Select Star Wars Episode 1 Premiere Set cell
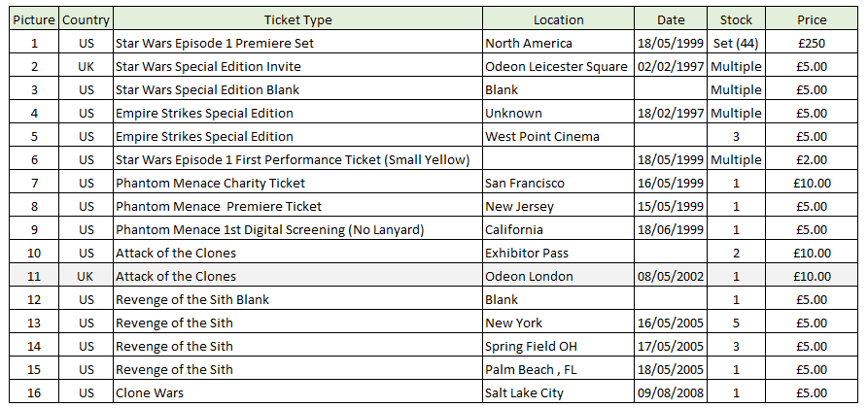The width and height of the screenshot is (868, 408). (x=297, y=43)
